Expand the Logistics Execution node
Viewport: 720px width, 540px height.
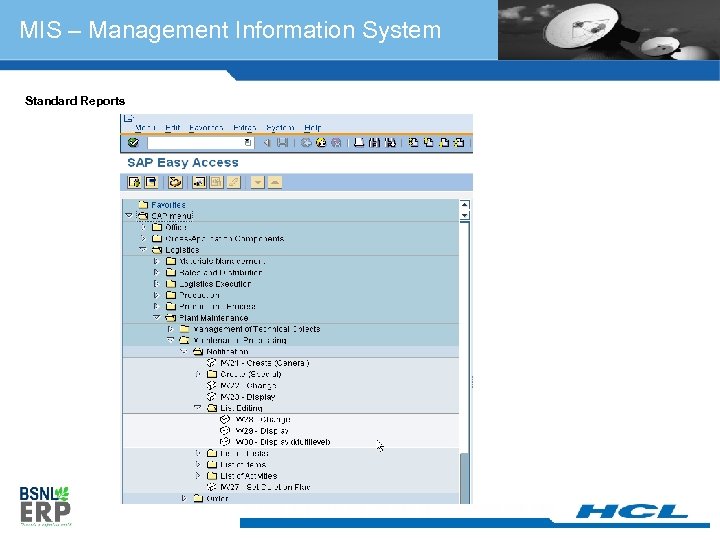[x=157, y=284]
